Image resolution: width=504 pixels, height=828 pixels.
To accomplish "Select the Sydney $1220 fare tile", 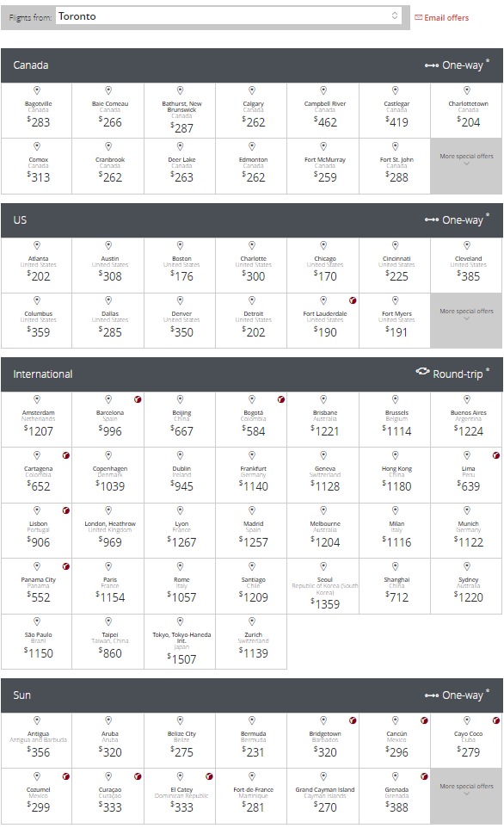I will (466, 586).
